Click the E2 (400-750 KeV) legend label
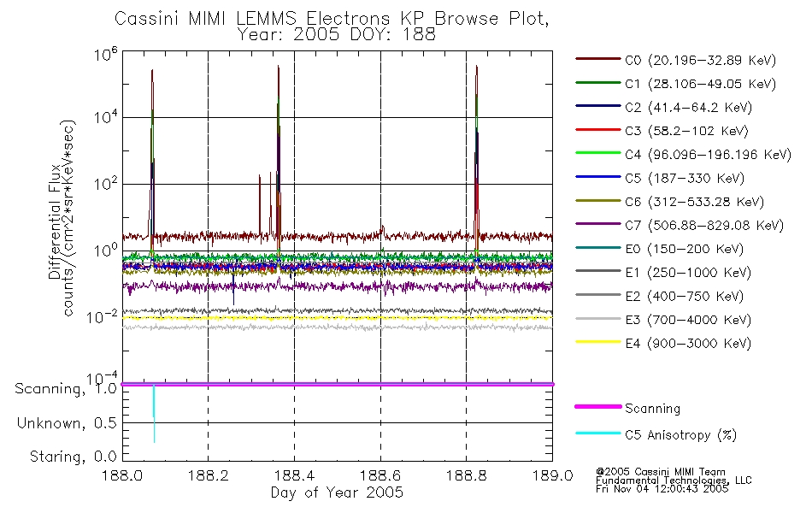Viewport: 812px width, 513px height. [x=684, y=297]
